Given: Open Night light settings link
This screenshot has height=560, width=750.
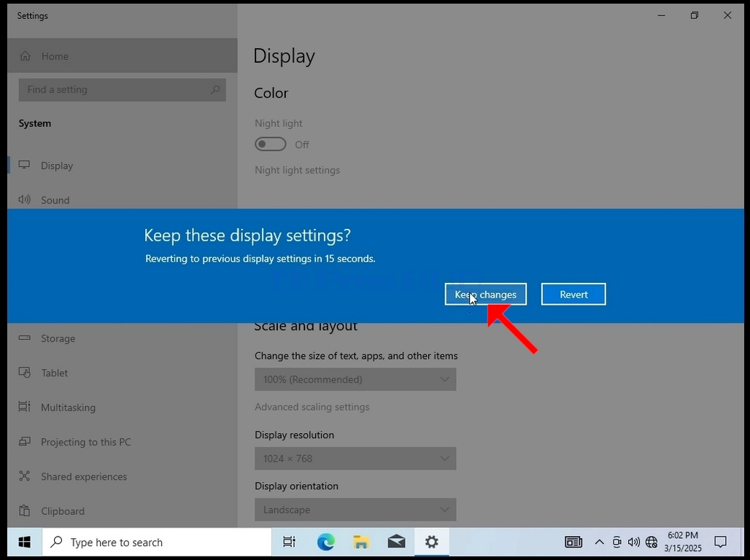Looking at the screenshot, I should 297,170.
